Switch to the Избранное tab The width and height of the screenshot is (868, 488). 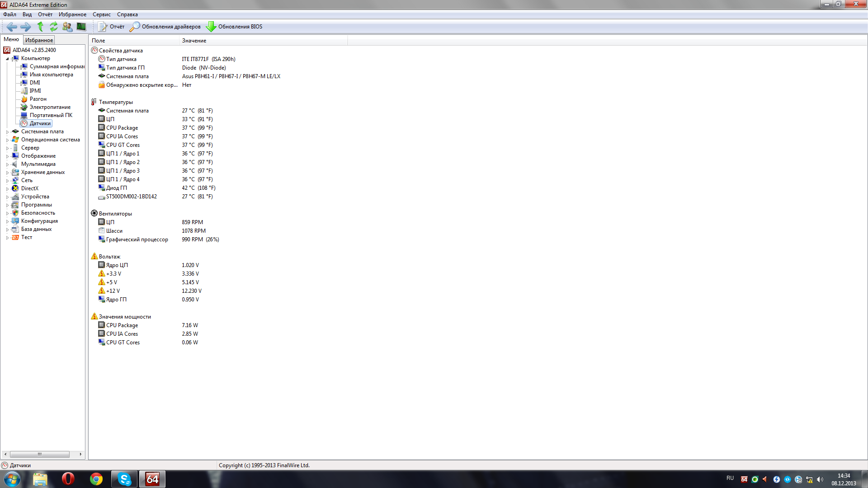39,40
